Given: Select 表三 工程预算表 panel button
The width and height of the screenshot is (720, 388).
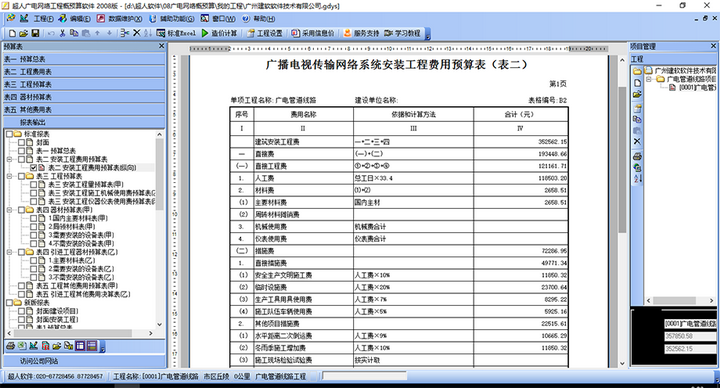Looking at the screenshot, I should [84, 84].
